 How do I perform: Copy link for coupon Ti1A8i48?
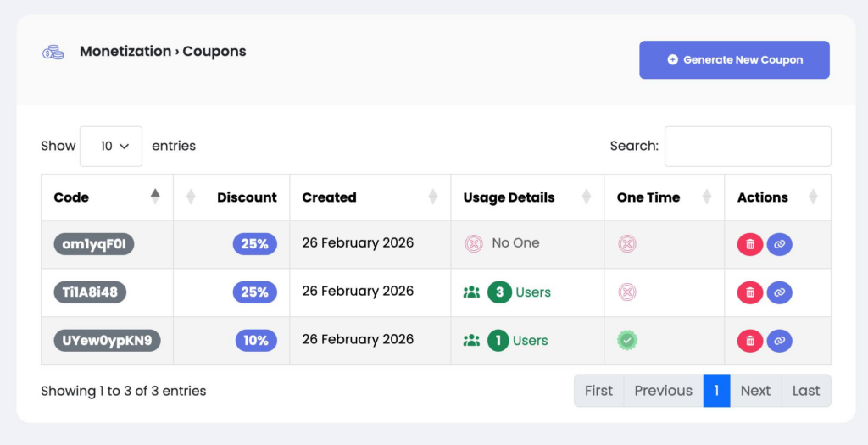tap(779, 293)
